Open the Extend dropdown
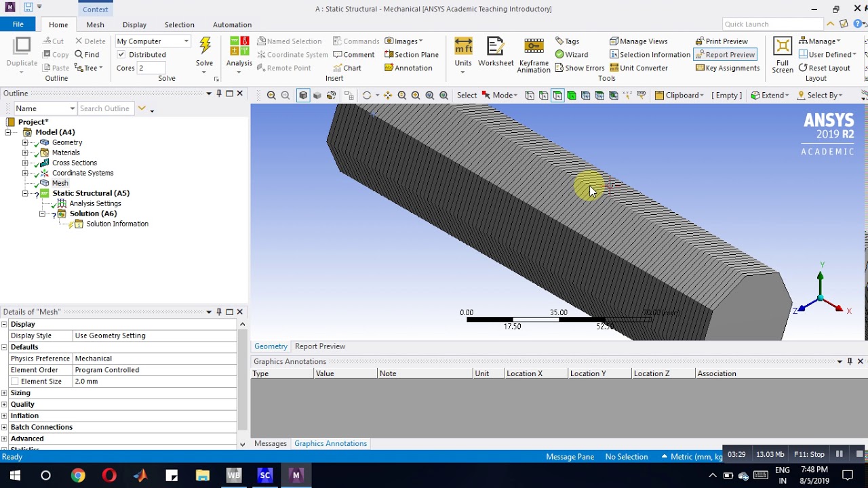 (x=770, y=96)
